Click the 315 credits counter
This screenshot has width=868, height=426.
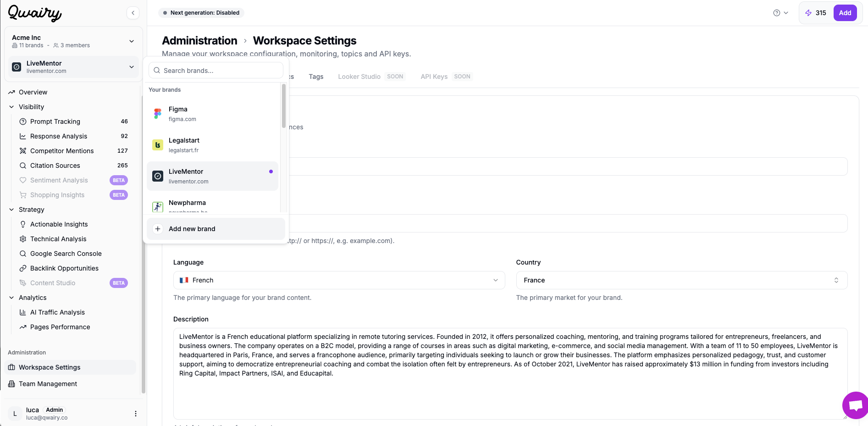pyautogui.click(x=821, y=13)
